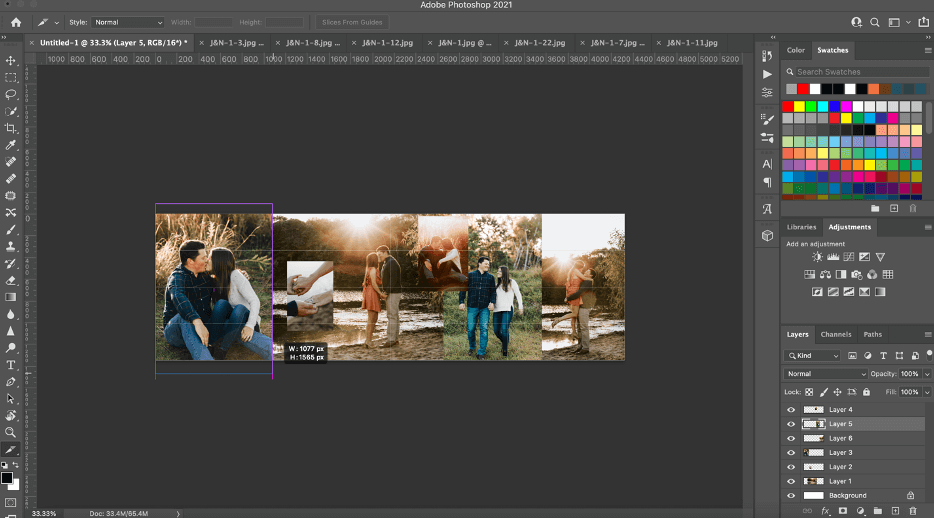Switch to J&N-1-22.jpg document tab
This screenshot has width=934, height=518.
[540, 43]
